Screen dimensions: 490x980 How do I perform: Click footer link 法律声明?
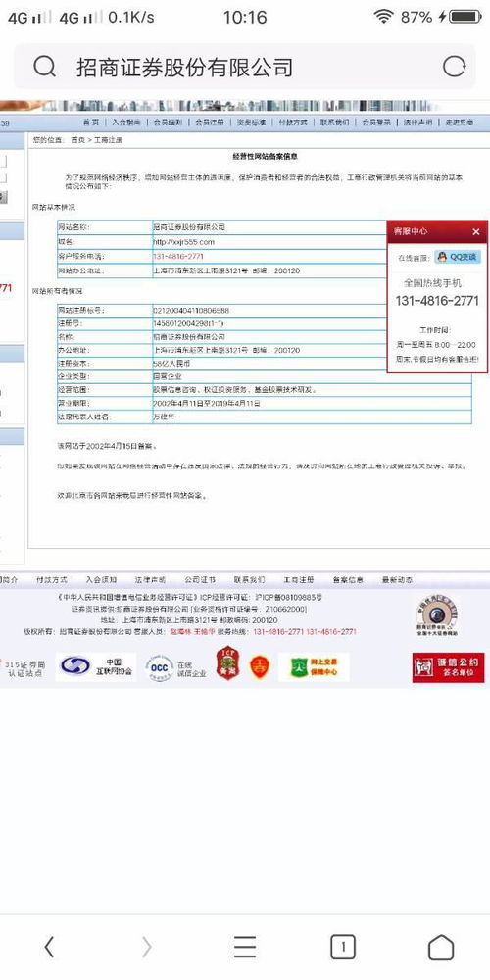[x=151, y=580]
